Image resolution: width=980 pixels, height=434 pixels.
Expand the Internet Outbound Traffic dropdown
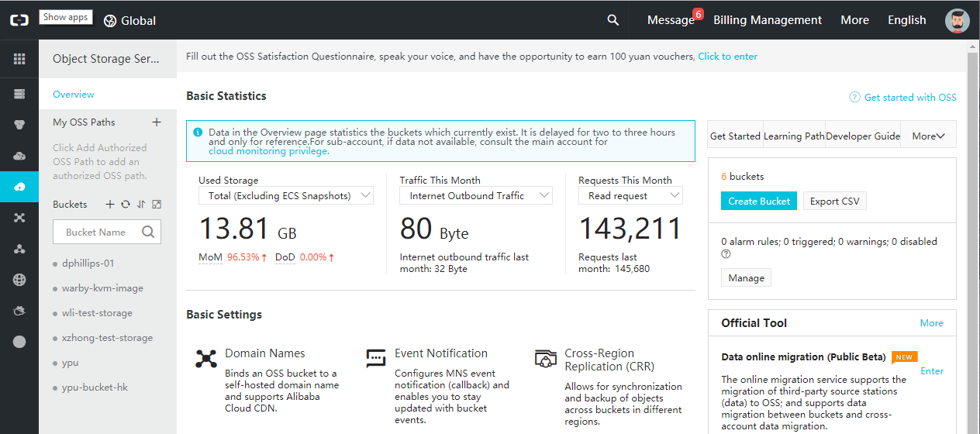click(475, 196)
